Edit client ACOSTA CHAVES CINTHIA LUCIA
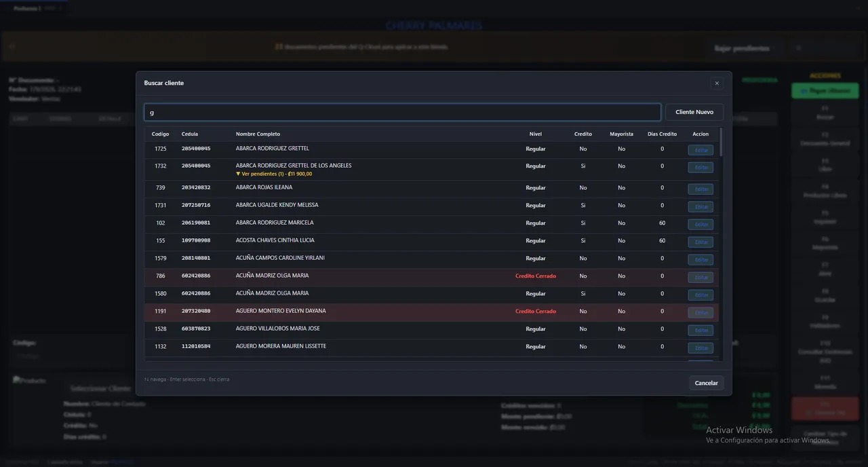The image size is (868, 467). tap(701, 242)
